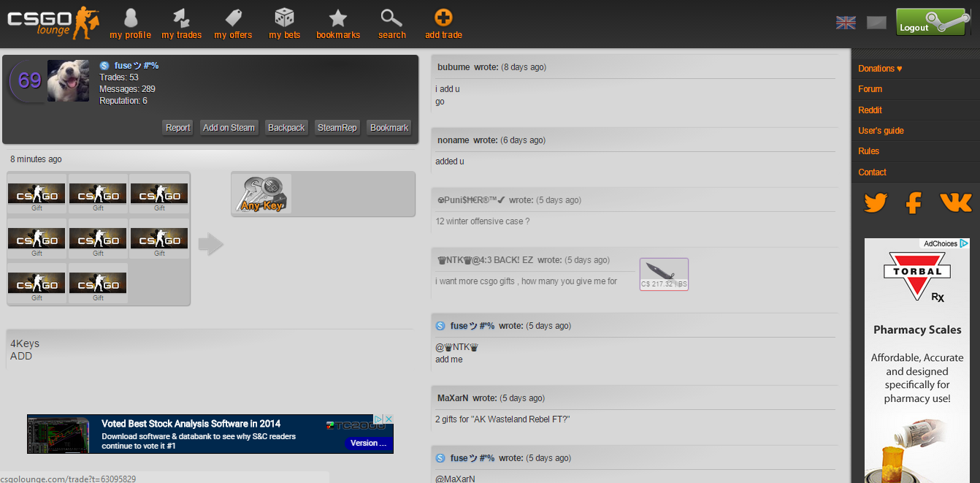Open my bets dice icon
Image resolution: width=980 pixels, height=483 pixels.
pos(284,18)
